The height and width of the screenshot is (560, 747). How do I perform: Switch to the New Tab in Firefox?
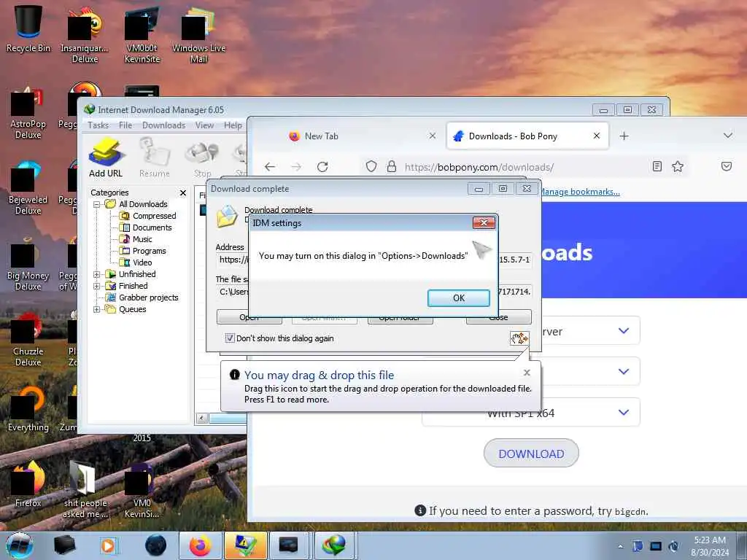click(322, 136)
